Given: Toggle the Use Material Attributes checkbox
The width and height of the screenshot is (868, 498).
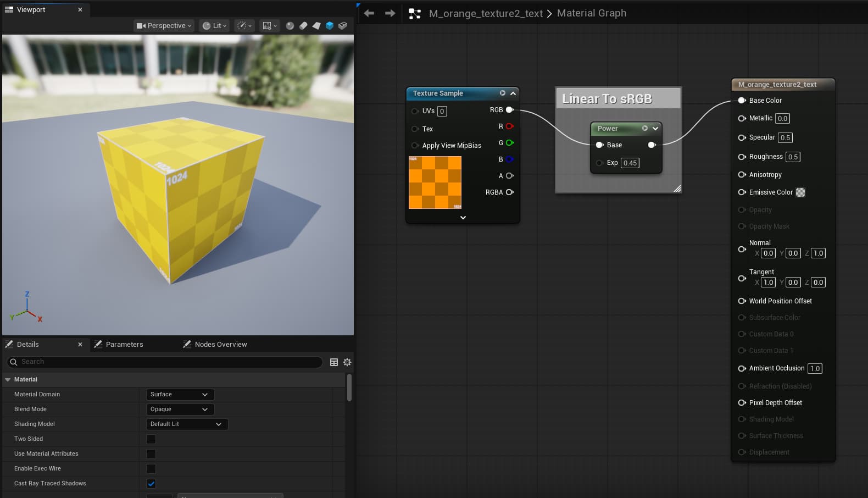Looking at the screenshot, I should [151, 454].
